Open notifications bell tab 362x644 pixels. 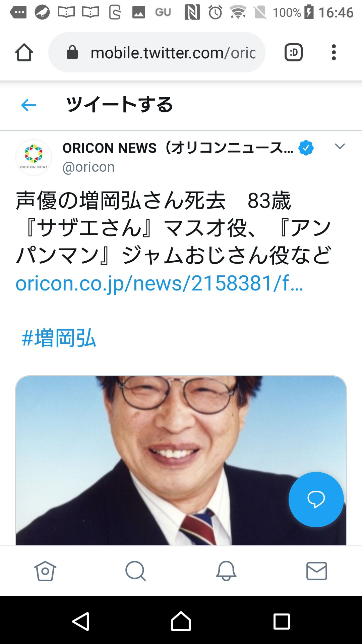[226, 571]
